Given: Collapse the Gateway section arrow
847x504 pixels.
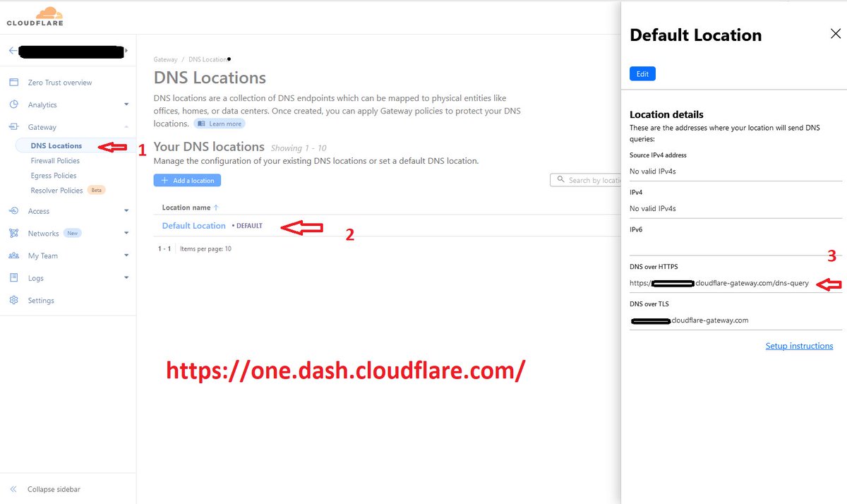Looking at the screenshot, I should tap(126, 127).
